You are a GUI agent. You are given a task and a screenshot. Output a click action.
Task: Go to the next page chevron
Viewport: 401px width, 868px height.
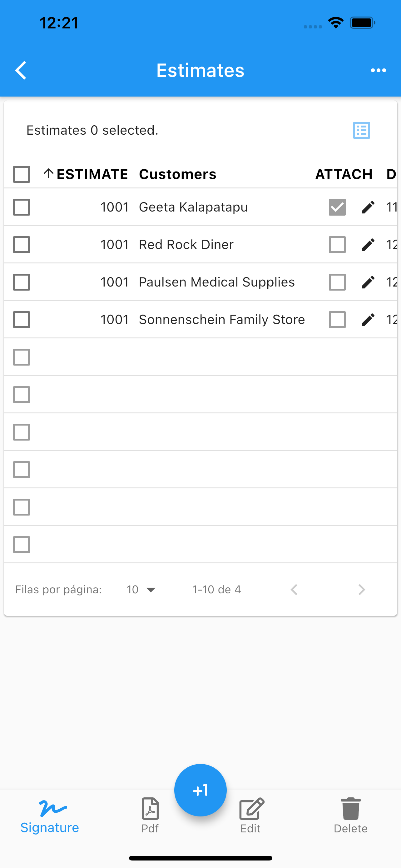[362, 590]
